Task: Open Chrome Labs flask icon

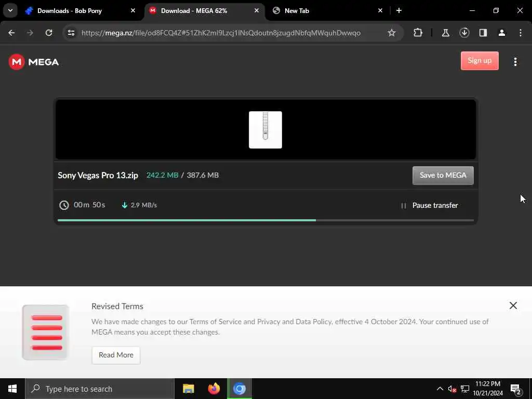Action: tap(445, 33)
